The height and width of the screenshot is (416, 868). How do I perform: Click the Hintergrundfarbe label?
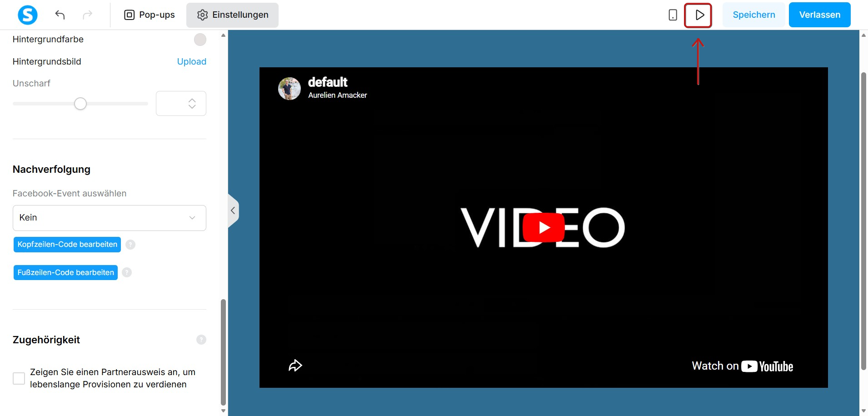click(48, 40)
